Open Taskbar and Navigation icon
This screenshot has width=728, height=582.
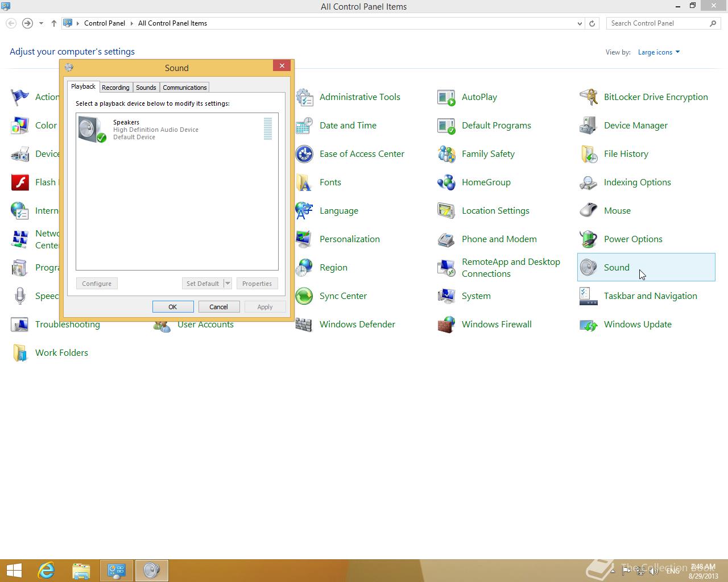pyautogui.click(x=589, y=296)
